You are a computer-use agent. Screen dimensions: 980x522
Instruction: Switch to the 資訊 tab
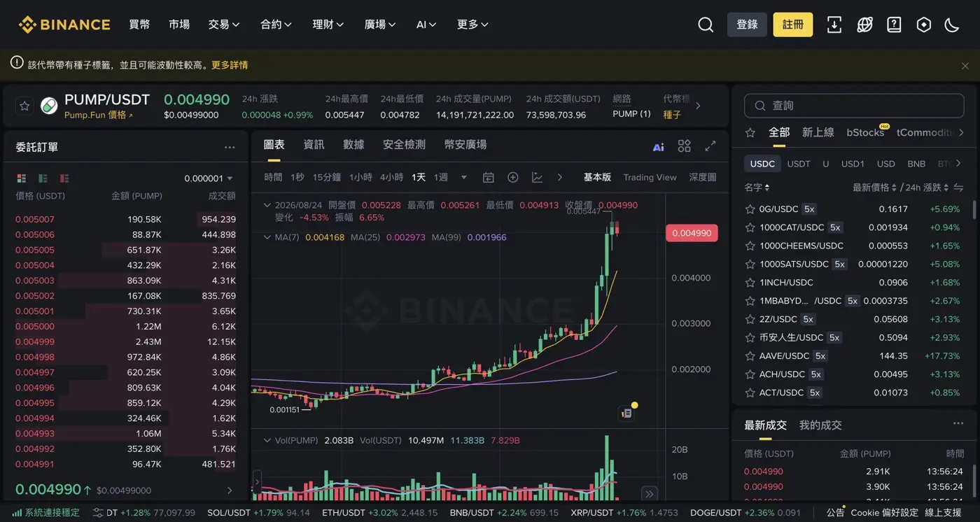(314, 145)
